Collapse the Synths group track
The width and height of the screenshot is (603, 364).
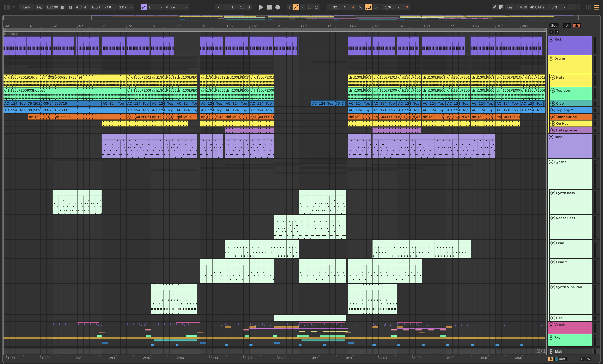[x=551, y=162]
